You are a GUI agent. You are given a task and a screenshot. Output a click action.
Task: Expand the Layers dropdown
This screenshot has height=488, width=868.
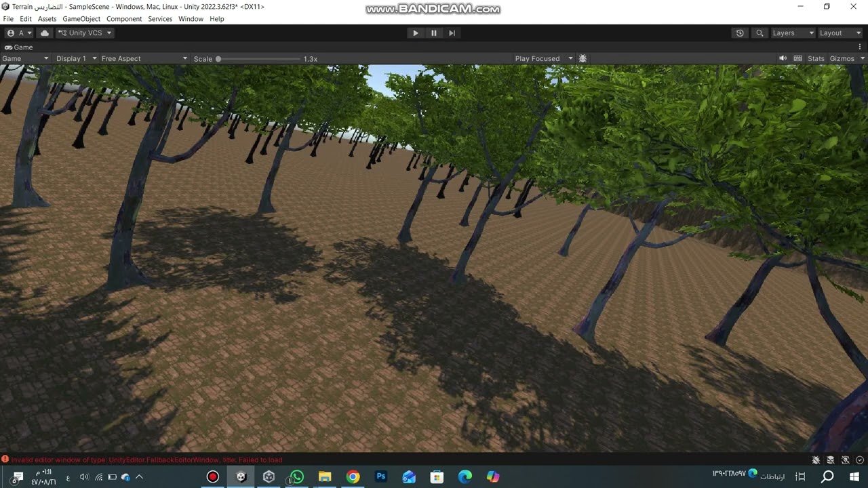click(x=792, y=33)
